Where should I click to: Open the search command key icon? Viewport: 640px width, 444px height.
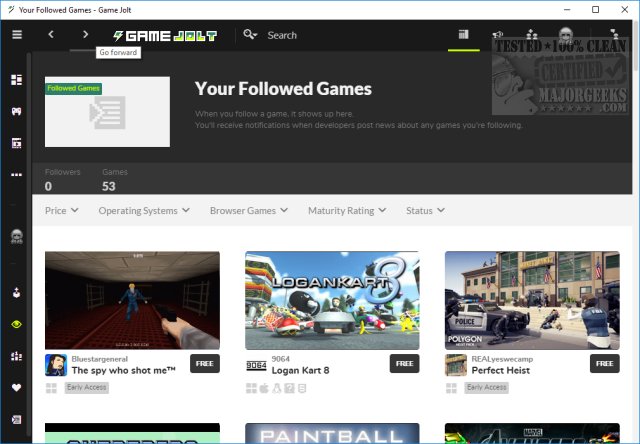[x=250, y=35]
